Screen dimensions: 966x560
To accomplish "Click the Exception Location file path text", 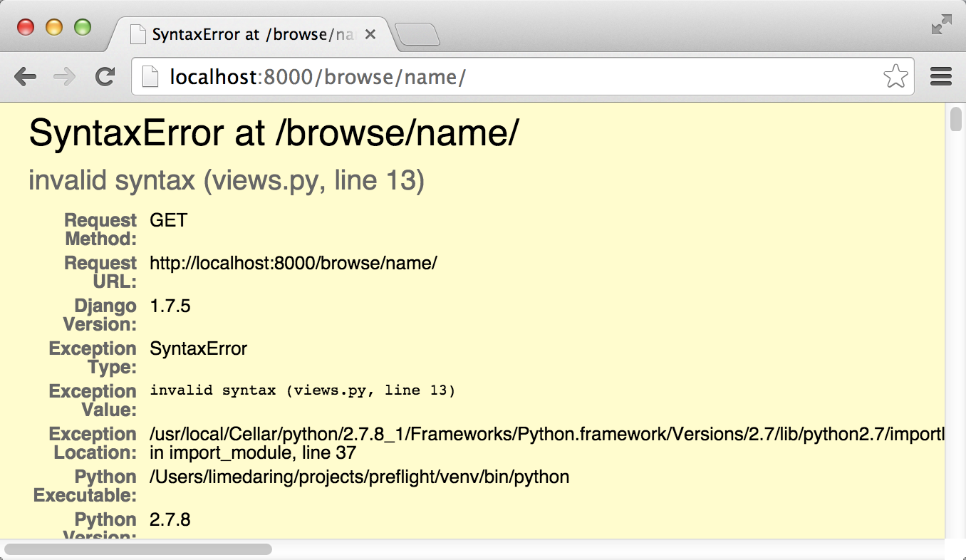I will click(499, 435).
